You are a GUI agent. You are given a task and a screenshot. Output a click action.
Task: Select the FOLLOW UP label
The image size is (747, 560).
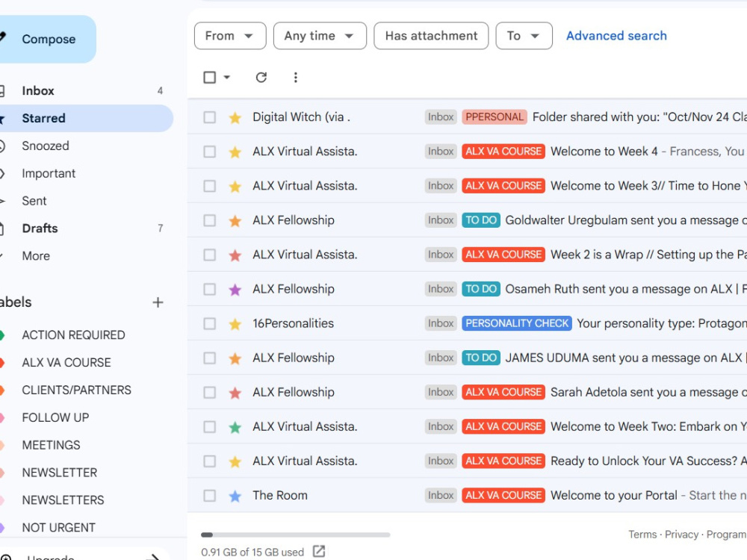pyautogui.click(x=55, y=417)
